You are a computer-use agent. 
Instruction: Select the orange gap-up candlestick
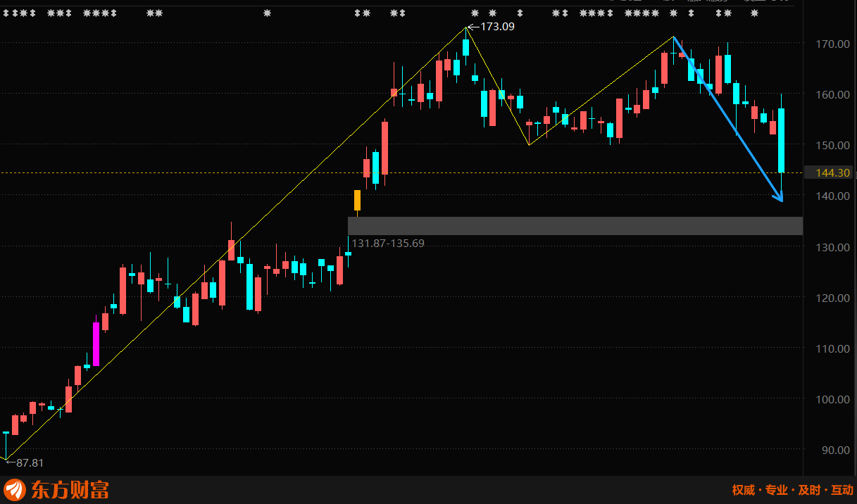(x=357, y=201)
